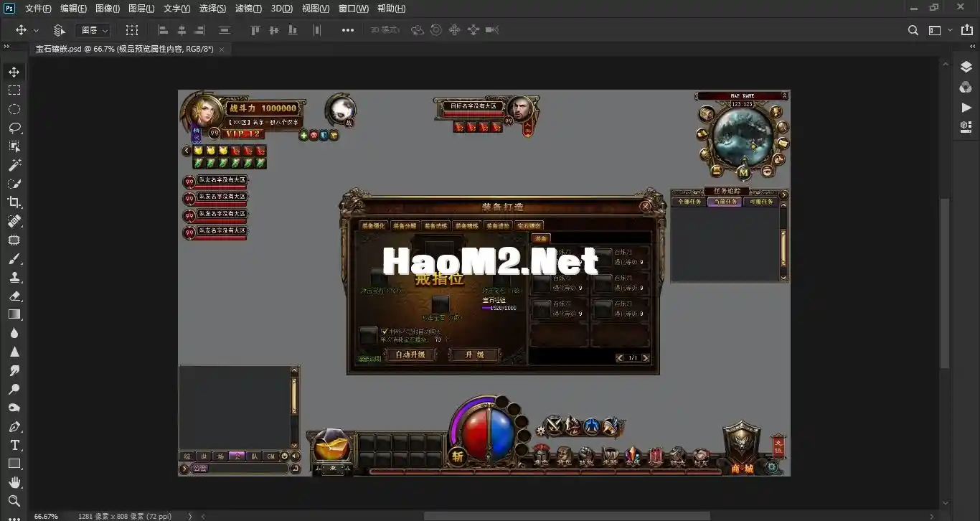Click the Photoshop Ps logo
Screen dimensions: 980x521
tap(9, 9)
